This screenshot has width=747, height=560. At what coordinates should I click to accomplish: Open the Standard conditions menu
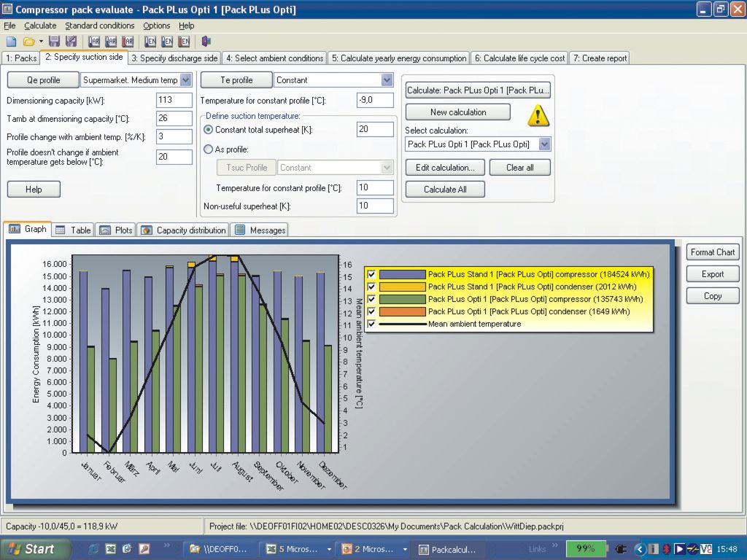(100, 26)
